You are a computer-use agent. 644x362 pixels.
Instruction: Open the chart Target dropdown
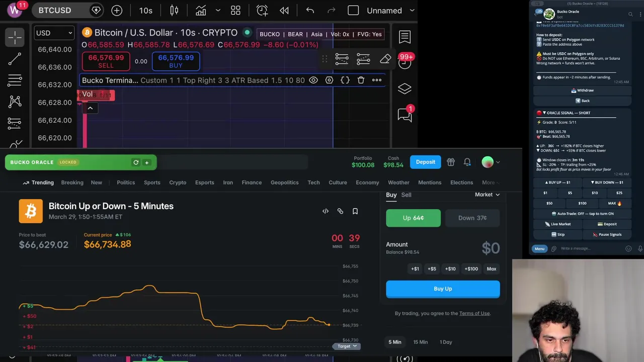tap(347, 346)
